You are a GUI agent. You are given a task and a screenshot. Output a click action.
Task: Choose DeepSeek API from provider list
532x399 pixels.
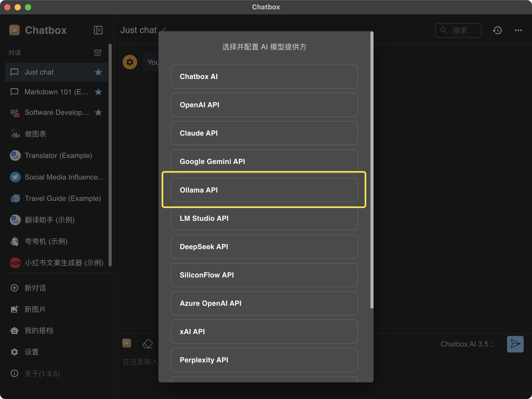(x=264, y=247)
